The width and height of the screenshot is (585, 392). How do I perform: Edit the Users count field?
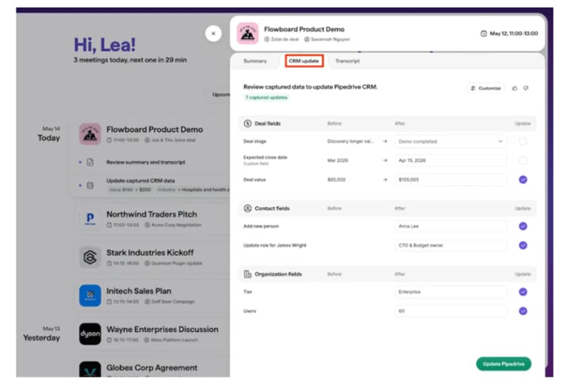(451, 311)
